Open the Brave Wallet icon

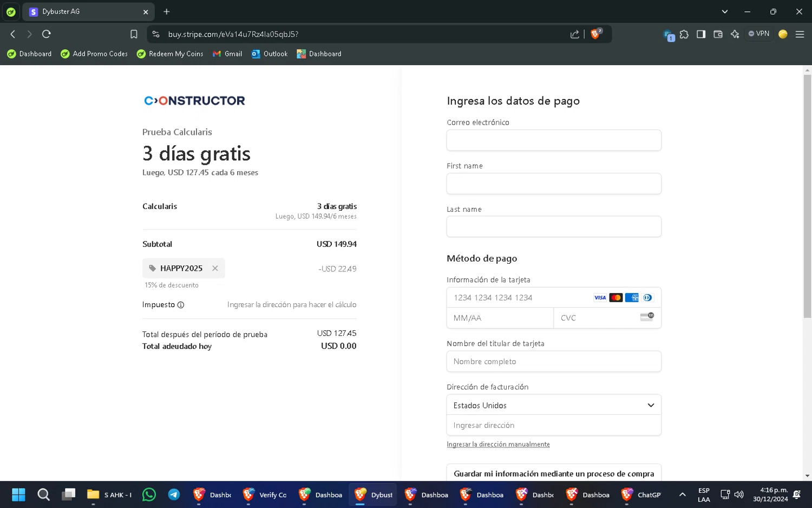point(718,34)
